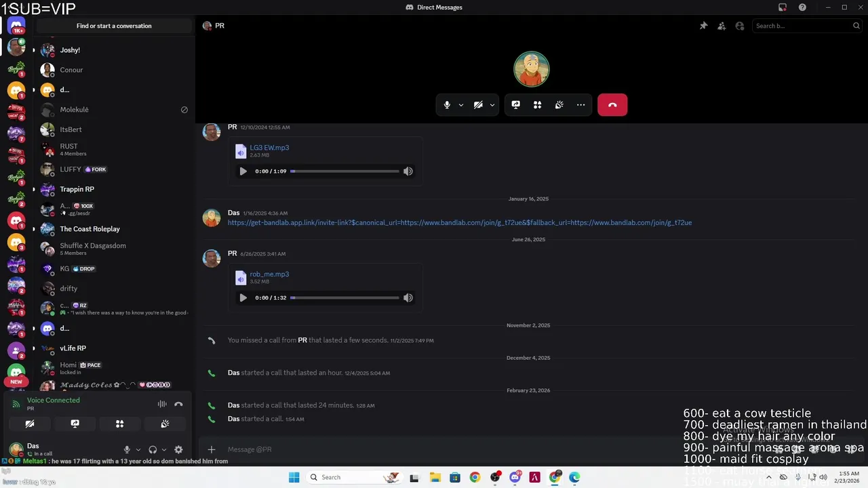The width and height of the screenshot is (868, 488).
Task: Open LUFFY direct message
Action: tap(114, 169)
